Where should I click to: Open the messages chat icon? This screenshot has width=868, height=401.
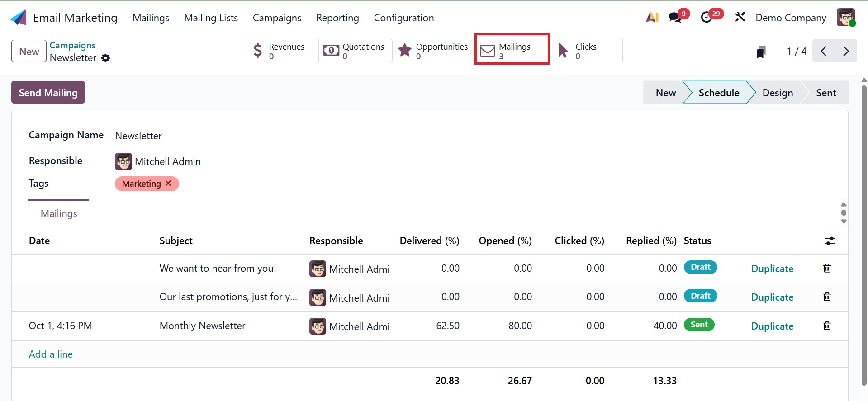tap(675, 18)
